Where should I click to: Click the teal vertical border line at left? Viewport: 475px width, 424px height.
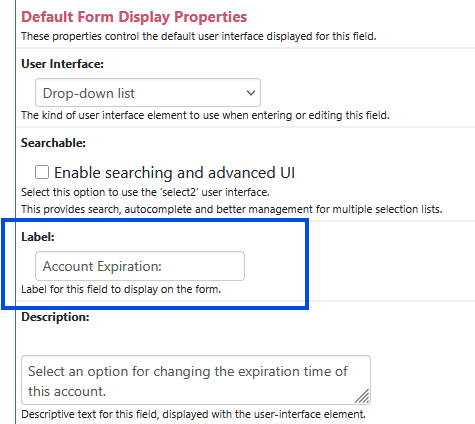tap(15, 212)
